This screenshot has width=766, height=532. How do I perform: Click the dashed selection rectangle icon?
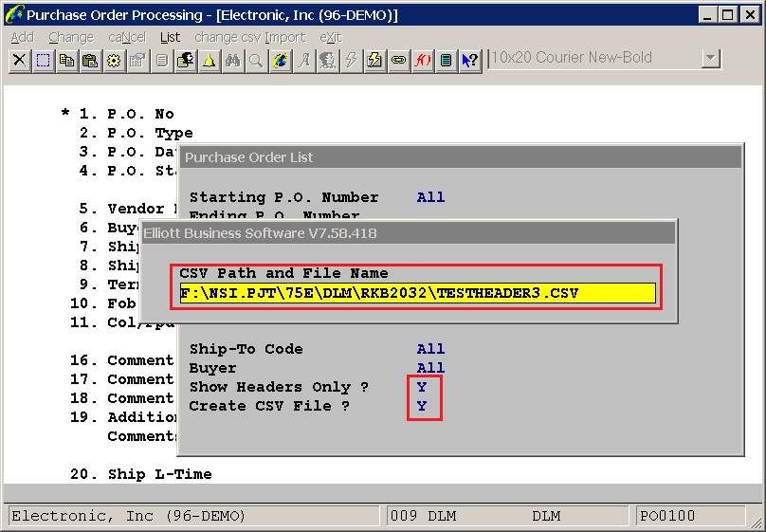[44, 60]
